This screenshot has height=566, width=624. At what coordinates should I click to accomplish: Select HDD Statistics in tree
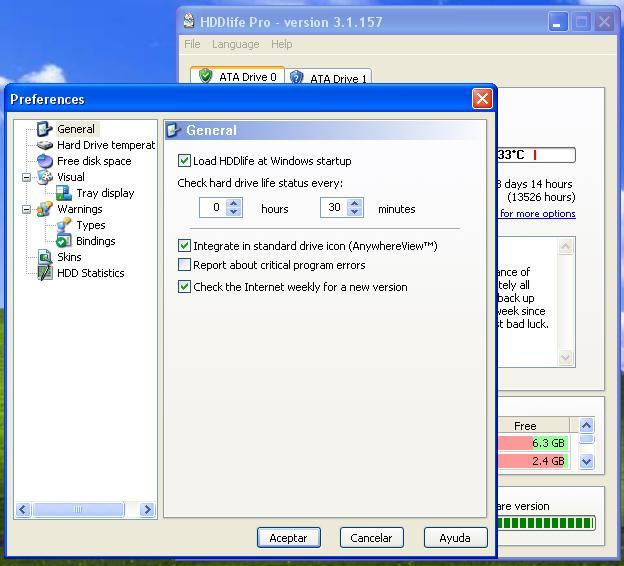91,273
